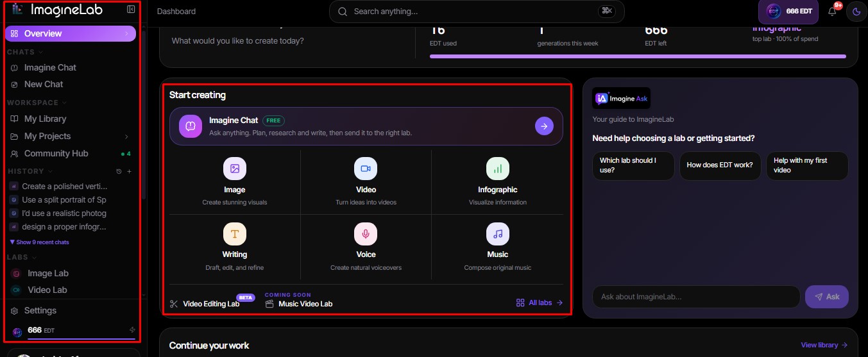This screenshot has width=868, height=357.
Task: Open history chat 'I'd use a realistic photog'
Action: (64, 213)
